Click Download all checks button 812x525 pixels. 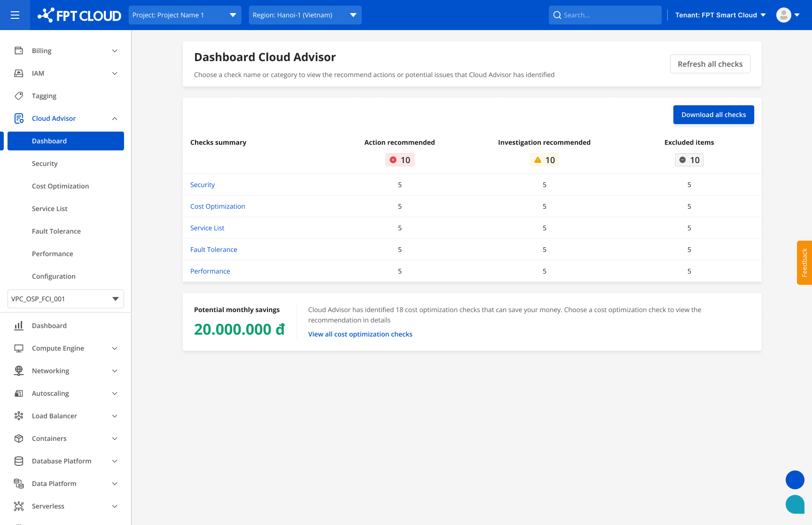(x=714, y=115)
